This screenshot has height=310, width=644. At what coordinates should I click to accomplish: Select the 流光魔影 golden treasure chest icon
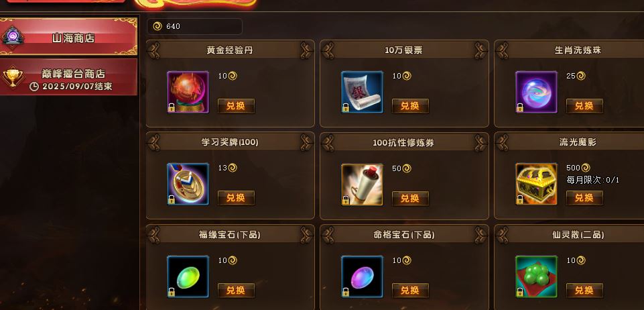click(x=536, y=185)
